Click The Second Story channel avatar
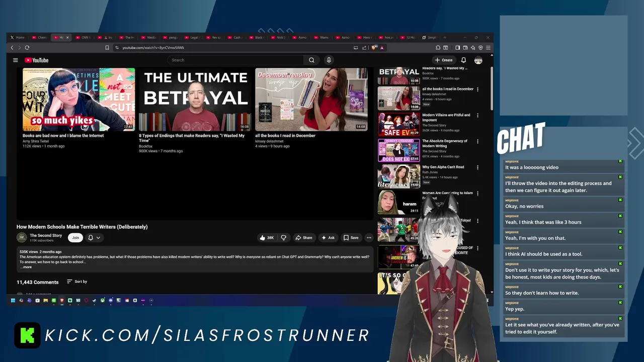Image resolution: width=644 pixels, height=362 pixels. coord(22,238)
